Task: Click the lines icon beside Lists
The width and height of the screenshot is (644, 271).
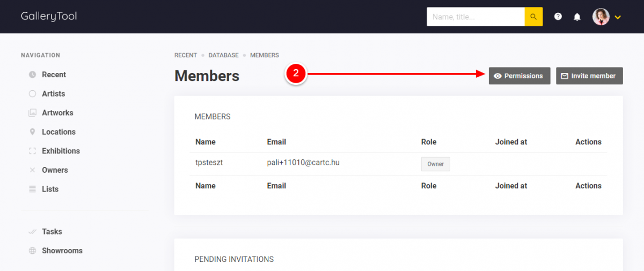Action: pos(32,189)
